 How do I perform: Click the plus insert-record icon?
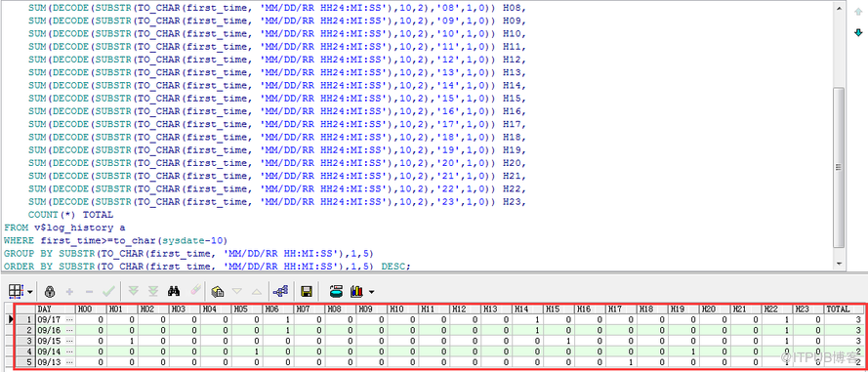point(69,291)
